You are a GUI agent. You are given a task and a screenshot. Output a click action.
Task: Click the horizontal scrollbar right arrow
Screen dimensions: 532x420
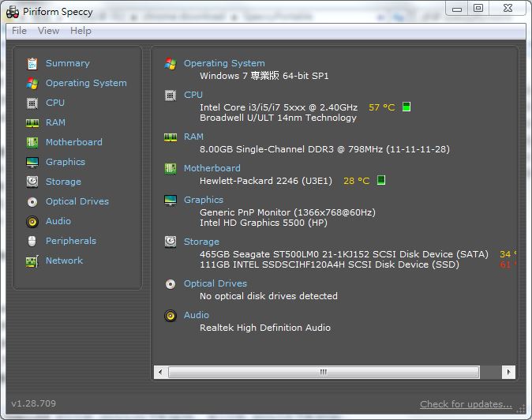click(x=508, y=372)
